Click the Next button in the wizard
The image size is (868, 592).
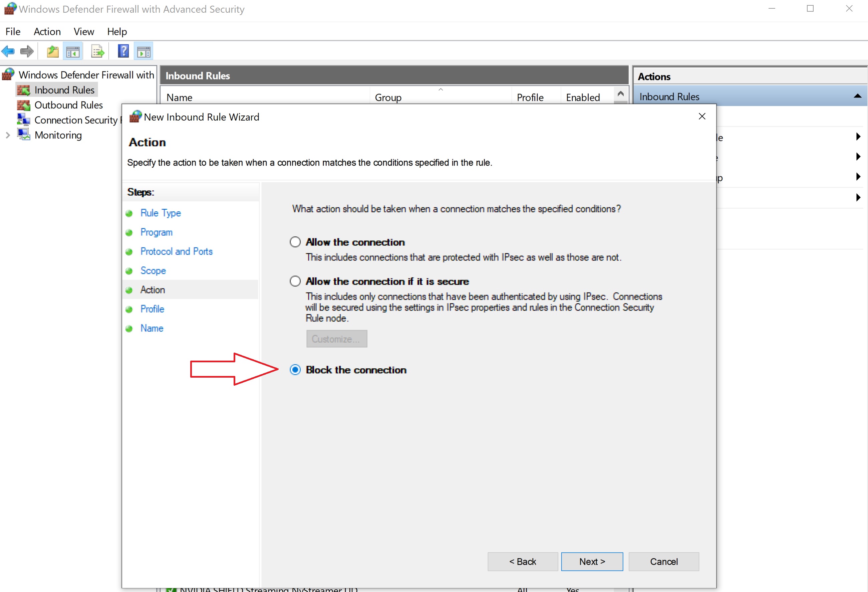tap(592, 561)
